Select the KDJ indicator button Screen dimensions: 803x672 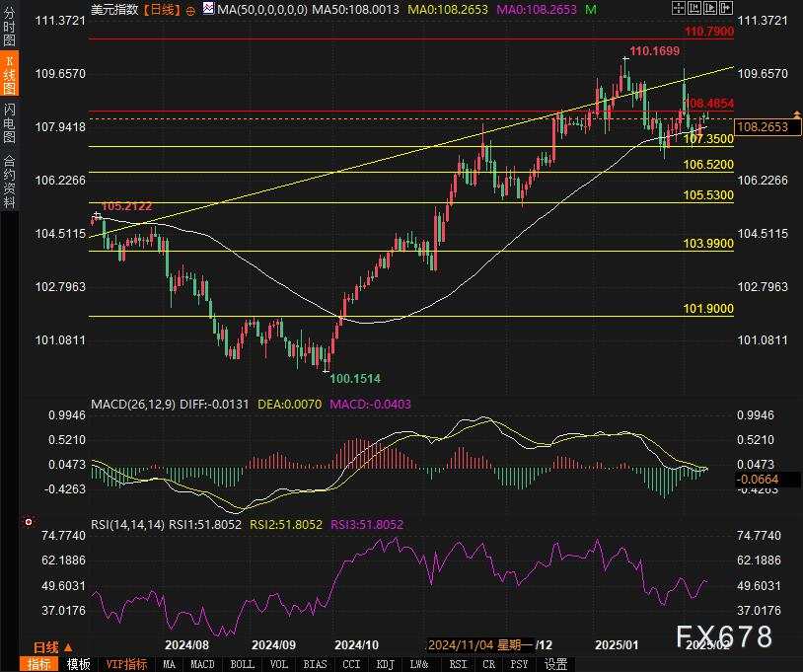click(385, 664)
